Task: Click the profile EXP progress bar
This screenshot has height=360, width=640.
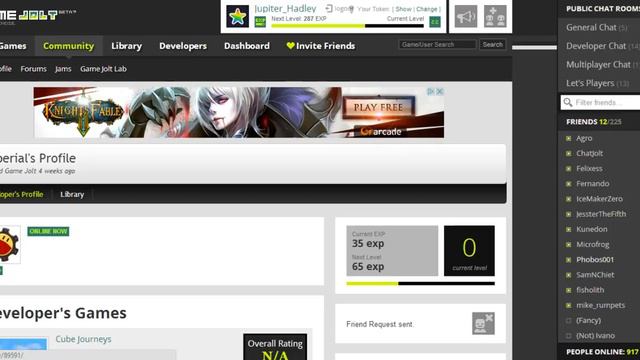Action: (420, 283)
